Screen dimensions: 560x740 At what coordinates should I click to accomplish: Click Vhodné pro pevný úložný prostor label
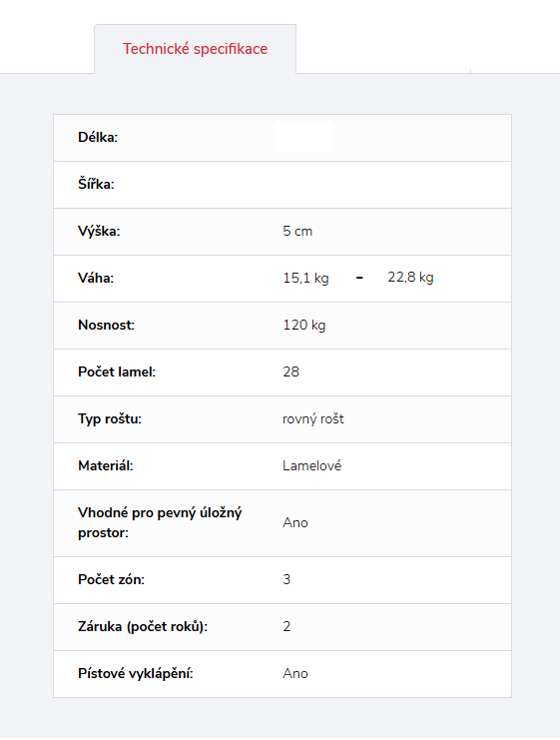[160, 523]
